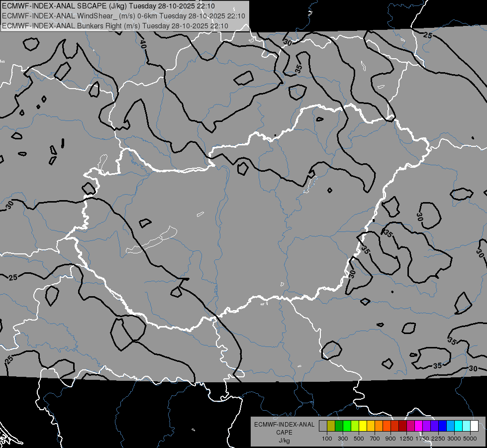Click the 40 contour label on the map
Screen dimensions: 487x448
point(143,44)
